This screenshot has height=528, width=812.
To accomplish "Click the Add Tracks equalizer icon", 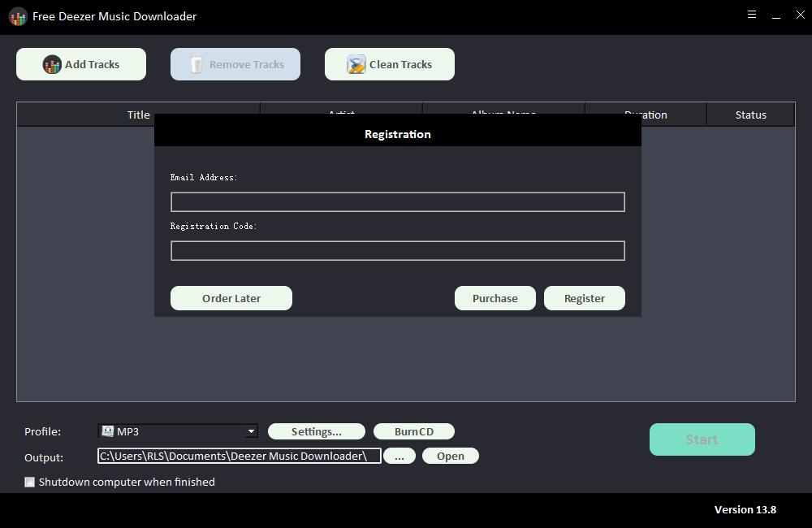I will click(x=52, y=65).
